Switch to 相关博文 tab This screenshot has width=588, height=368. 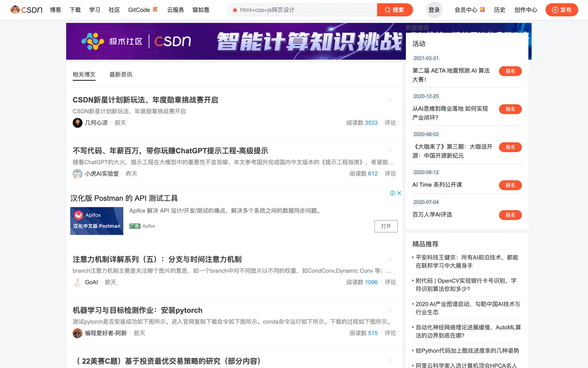[x=84, y=74]
